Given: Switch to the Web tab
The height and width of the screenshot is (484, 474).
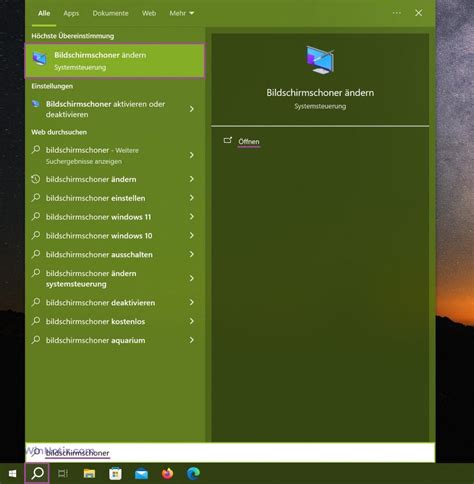Looking at the screenshot, I should click(x=149, y=13).
